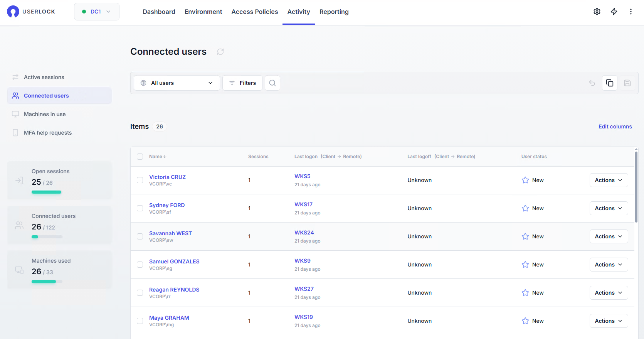Expand the All users dropdown
The width and height of the screenshot is (644, 339).
coord(177,83)
